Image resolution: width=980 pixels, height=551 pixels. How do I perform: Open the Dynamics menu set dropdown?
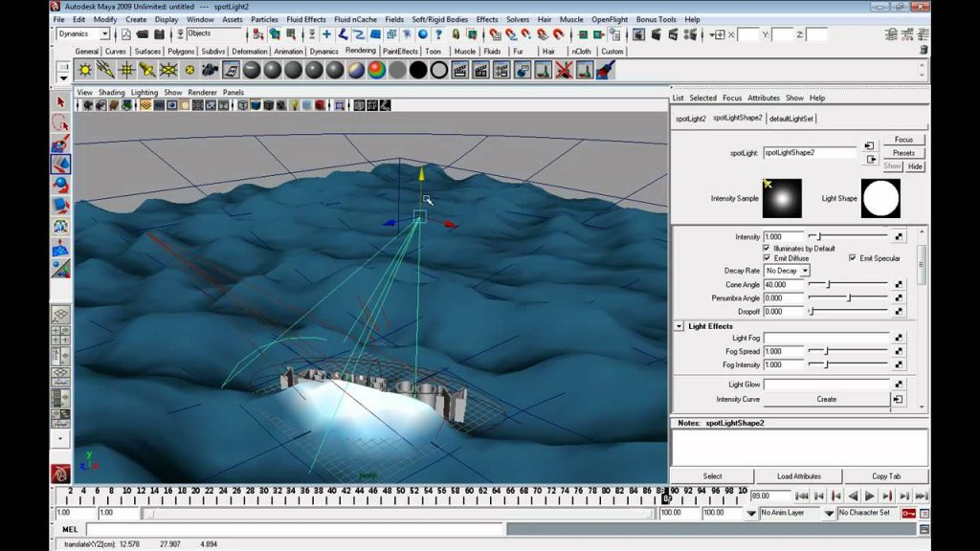pos(105,34)
